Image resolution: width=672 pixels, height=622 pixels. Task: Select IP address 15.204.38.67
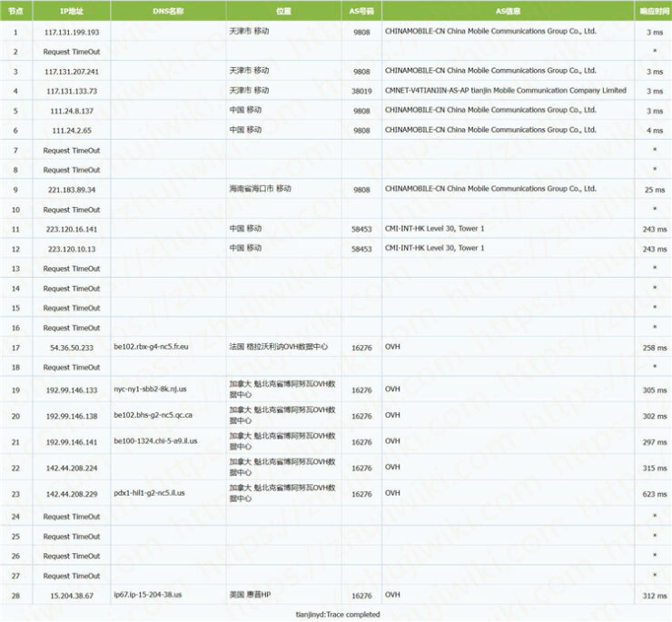click(x=72, y=596)
